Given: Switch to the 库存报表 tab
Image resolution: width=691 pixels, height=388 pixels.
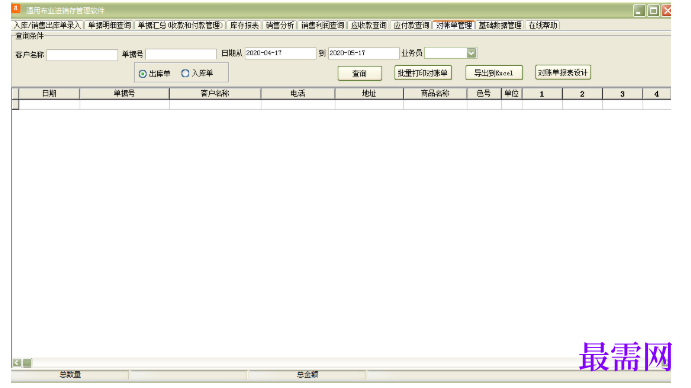Looking at the screenshot, I should 244,25.
